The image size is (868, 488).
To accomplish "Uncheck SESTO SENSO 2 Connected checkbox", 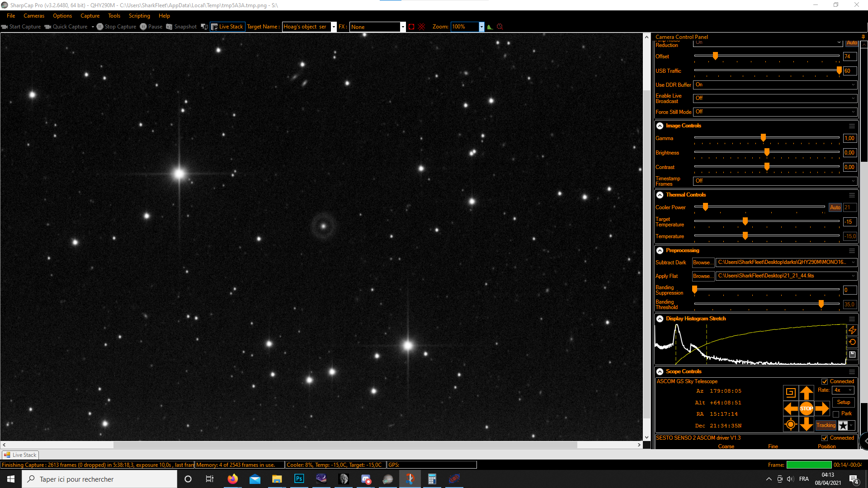I will 825,438.
